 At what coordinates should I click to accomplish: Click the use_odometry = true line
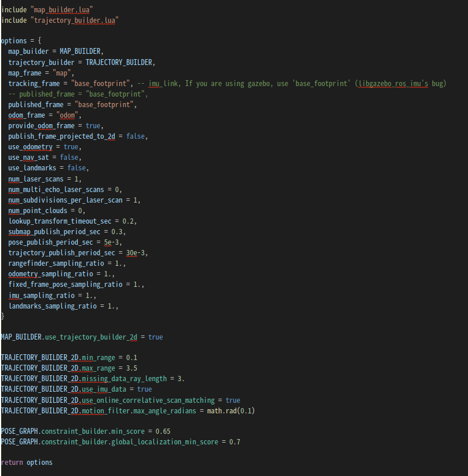[x=44, y=147]
